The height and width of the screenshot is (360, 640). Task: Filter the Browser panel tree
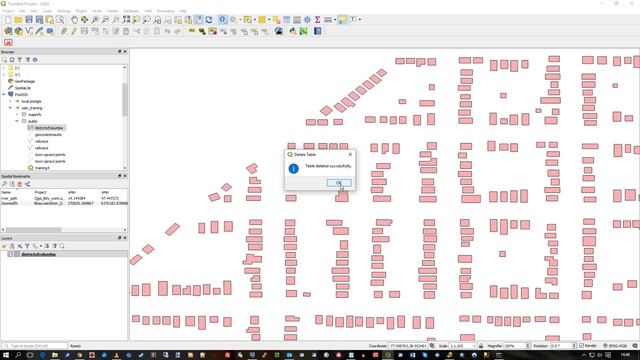tap(20, 60)
